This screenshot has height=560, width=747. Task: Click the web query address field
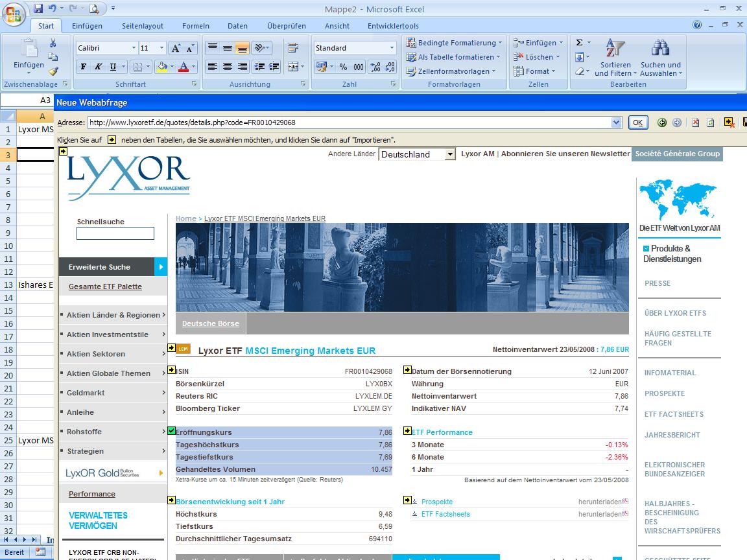point(350,122)
